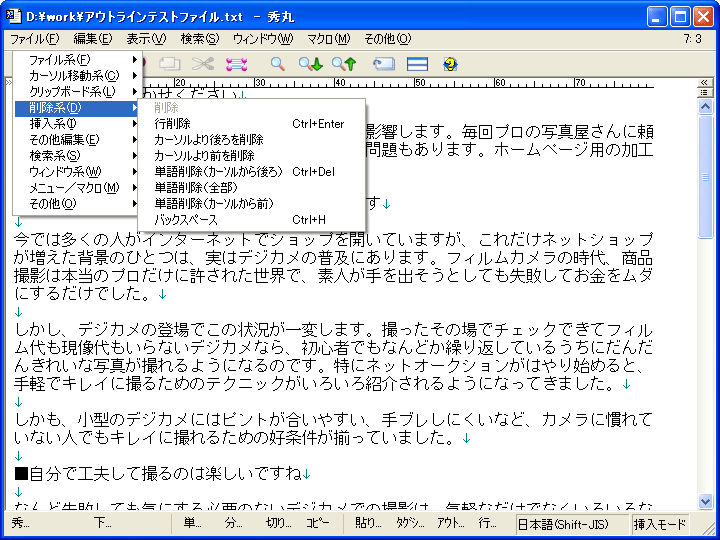Click the 日本語(Shift-JIS) encoding field
This screenshot has width=720, height=540.
tap(572, 524)
